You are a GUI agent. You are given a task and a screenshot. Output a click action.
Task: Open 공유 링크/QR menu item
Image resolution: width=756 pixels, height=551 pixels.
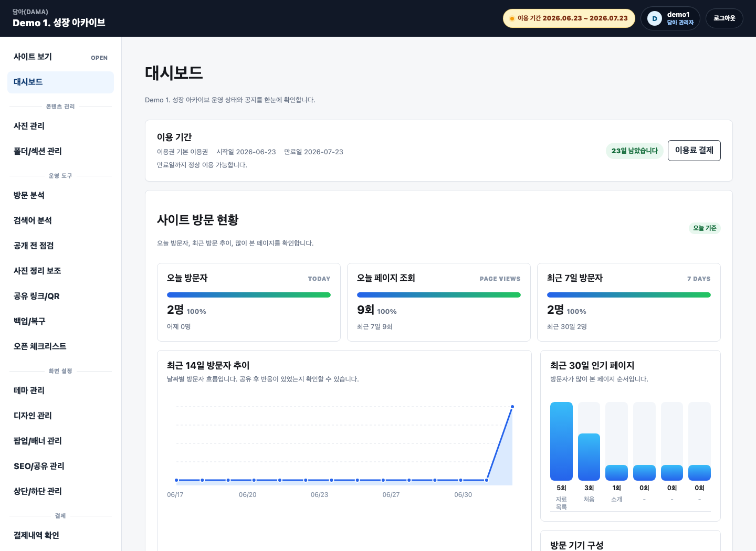[60, 296]
